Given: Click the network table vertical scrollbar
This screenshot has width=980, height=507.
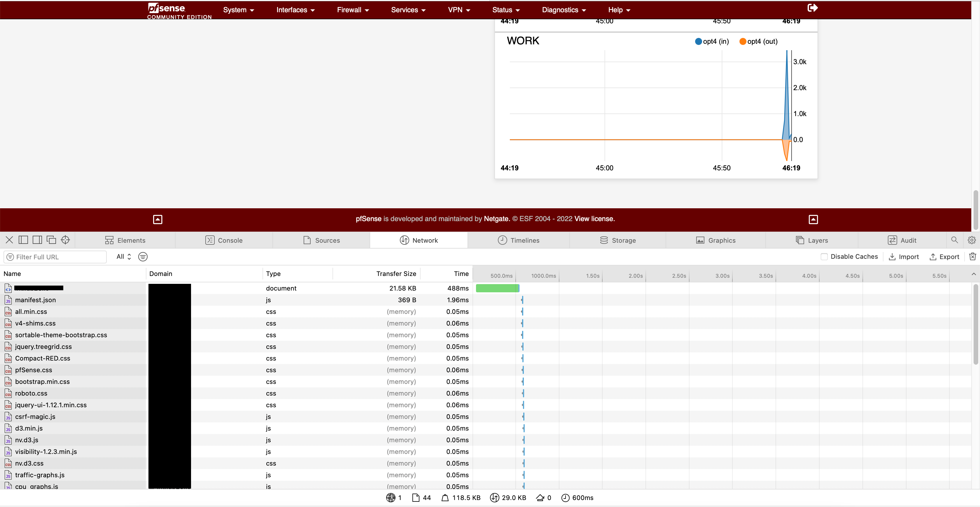Looking at the screenshot, I should point(976,324).
